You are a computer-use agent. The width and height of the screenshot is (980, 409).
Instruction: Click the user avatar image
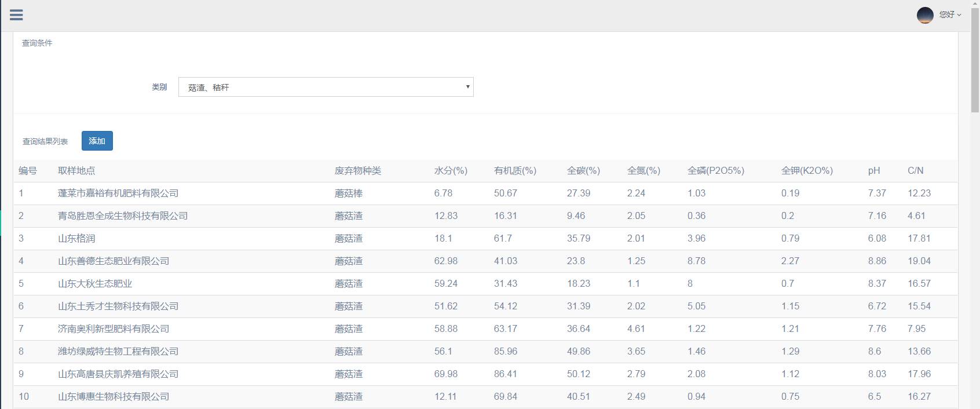925,15
